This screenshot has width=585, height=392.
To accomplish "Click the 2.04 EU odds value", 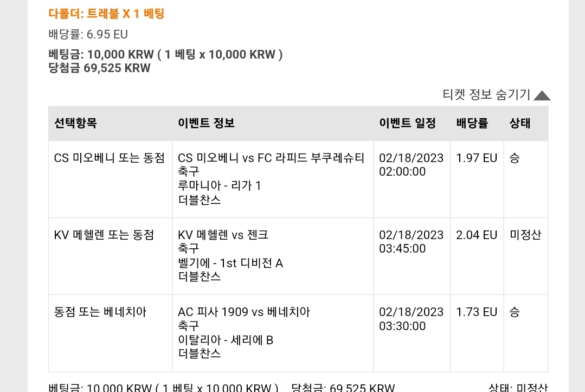I will 477,235.
